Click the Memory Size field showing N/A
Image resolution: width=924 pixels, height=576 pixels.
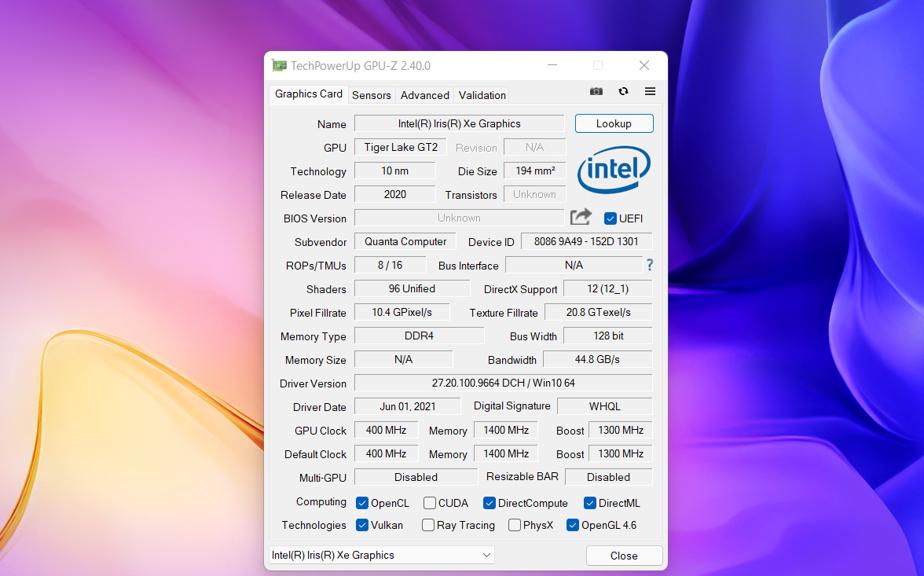[404, 360]
